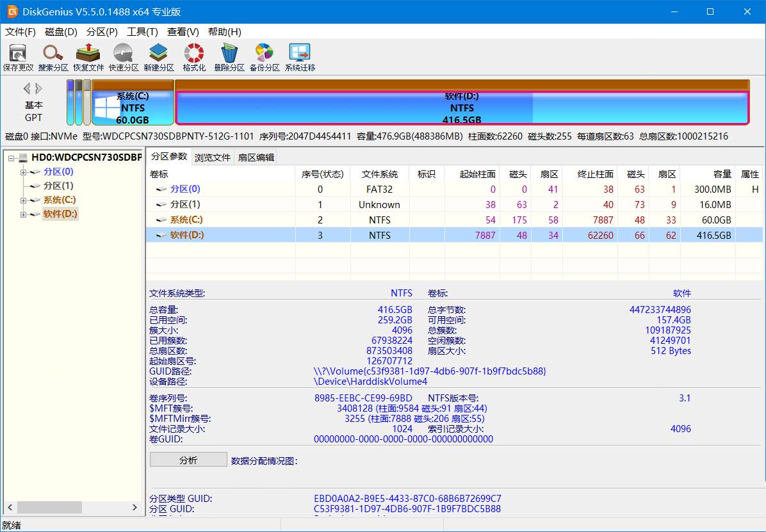The image size is (766, 532).
Task: Open the 备份分区 (Backup Partition) tool
Action: click(265, 57)
